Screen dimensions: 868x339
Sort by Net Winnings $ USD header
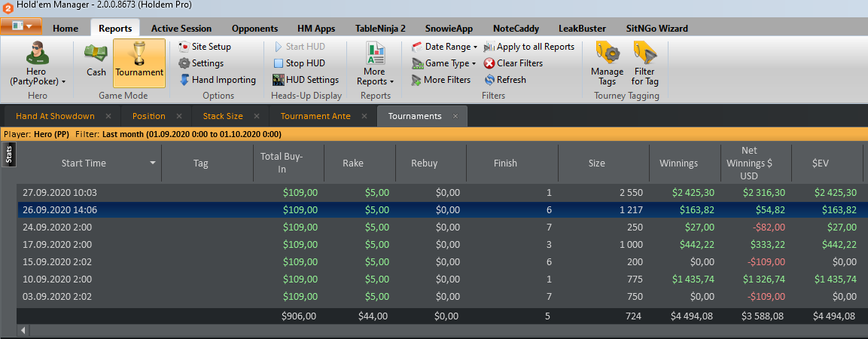coord(756,163)
